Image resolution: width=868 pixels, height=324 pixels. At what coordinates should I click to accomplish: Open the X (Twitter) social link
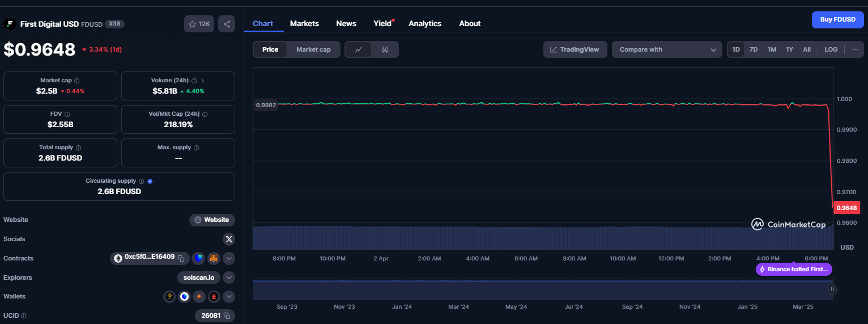tap(228, 239)
